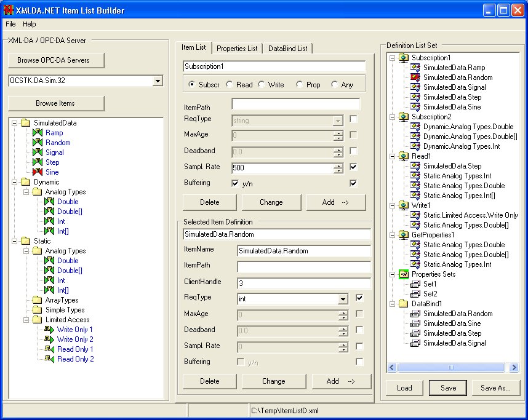Image resolution: width=528 pixels, height=420 pixels.
Task: Click the Read Only 1 item icon
Action: click(x=49, y=349)
